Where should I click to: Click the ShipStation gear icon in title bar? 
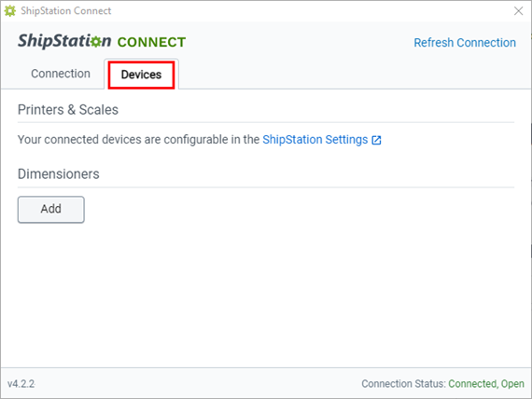(10, 11)
